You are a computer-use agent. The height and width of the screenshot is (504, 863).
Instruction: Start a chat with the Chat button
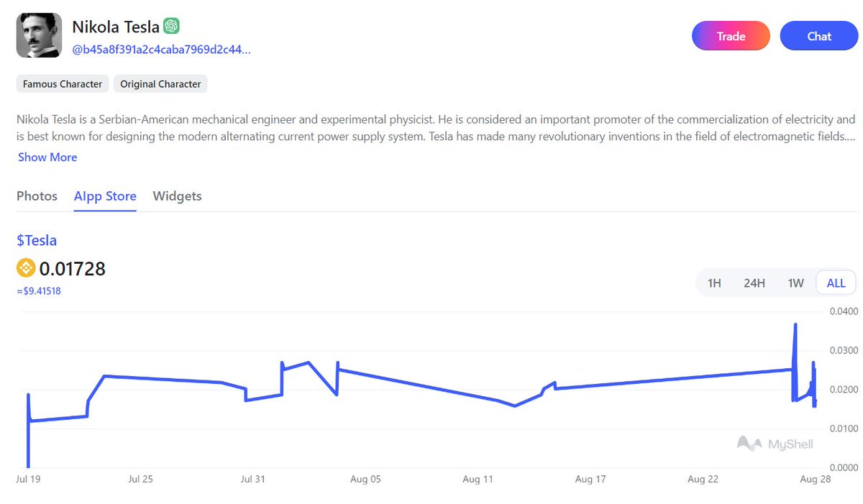(819, 36)
